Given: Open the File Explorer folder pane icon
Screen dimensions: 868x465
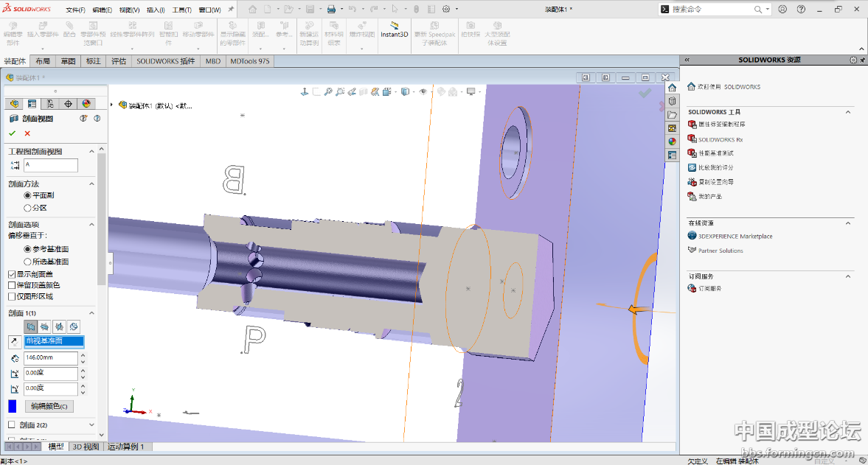Looking at the screenshot, I should pos(672,115).
